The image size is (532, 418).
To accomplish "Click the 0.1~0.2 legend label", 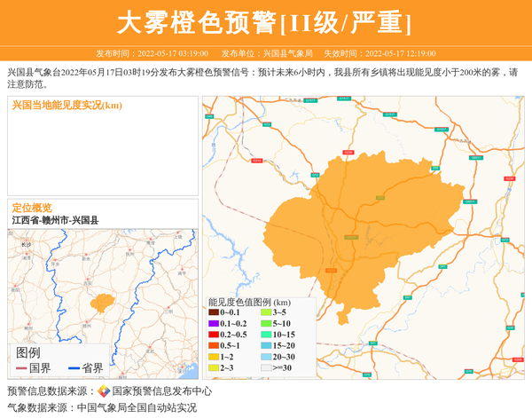I will pyautogui.click(x=233, y=323).
